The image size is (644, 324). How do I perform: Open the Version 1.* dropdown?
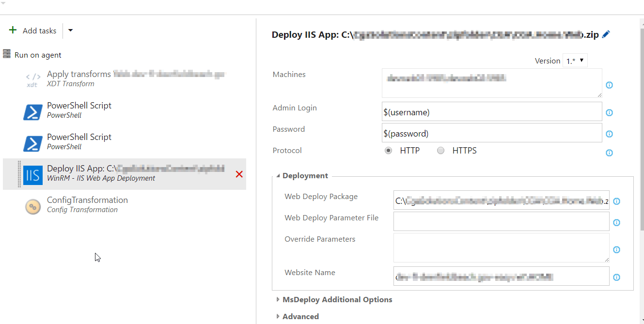[575, 61]
